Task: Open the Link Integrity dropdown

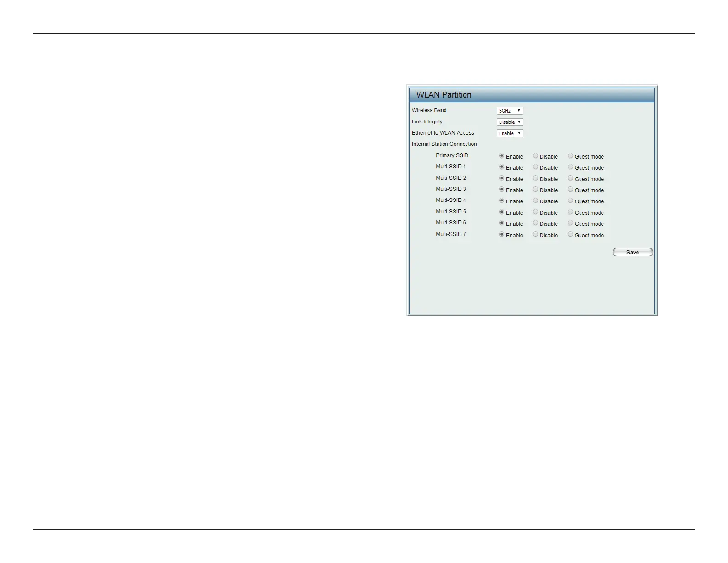Action: 510,122
